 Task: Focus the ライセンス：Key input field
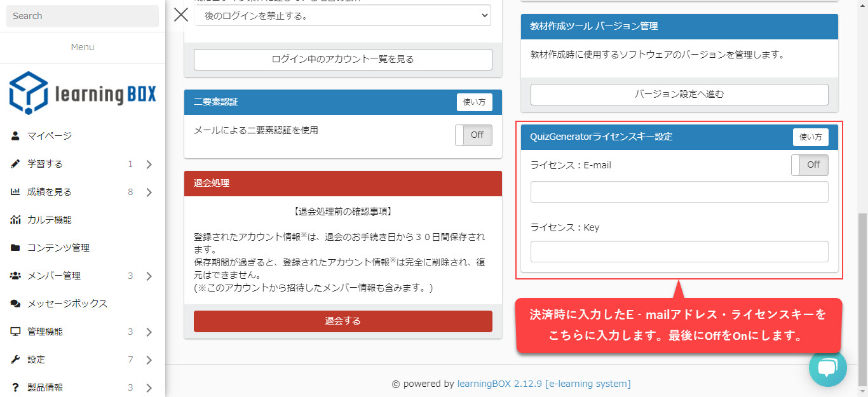[679, 252]
